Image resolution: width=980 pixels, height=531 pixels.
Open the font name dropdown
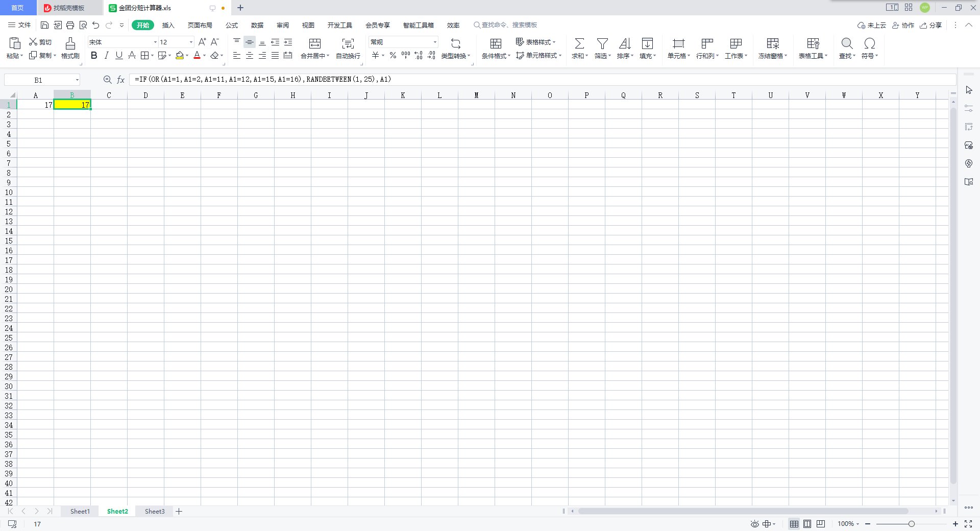pyautogui.click(x=155, y=42)
